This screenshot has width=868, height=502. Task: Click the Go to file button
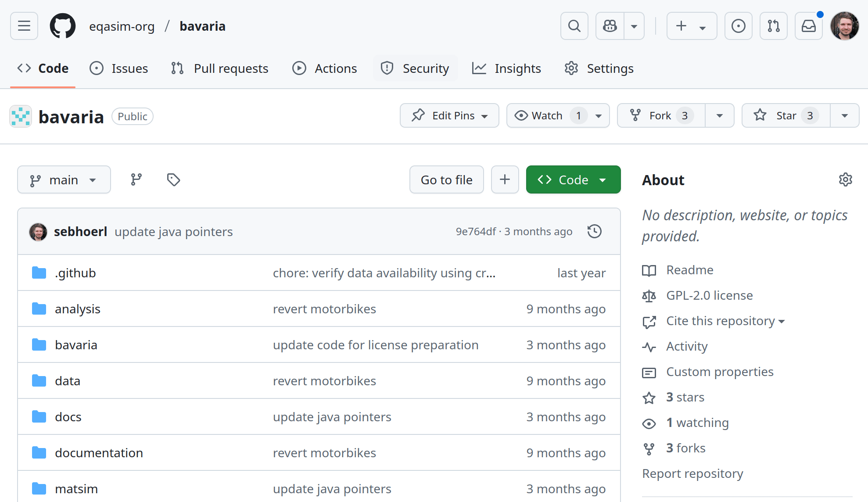(446, 179)
